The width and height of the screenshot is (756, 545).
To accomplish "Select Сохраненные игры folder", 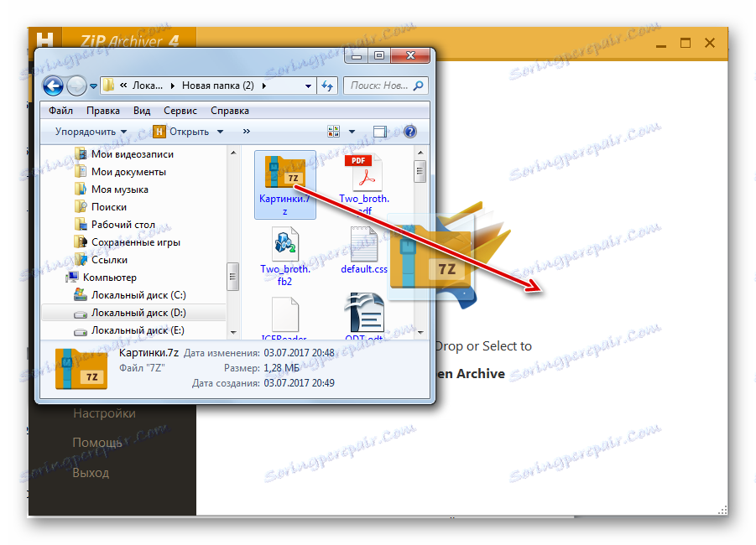I will tap(136, 242).
